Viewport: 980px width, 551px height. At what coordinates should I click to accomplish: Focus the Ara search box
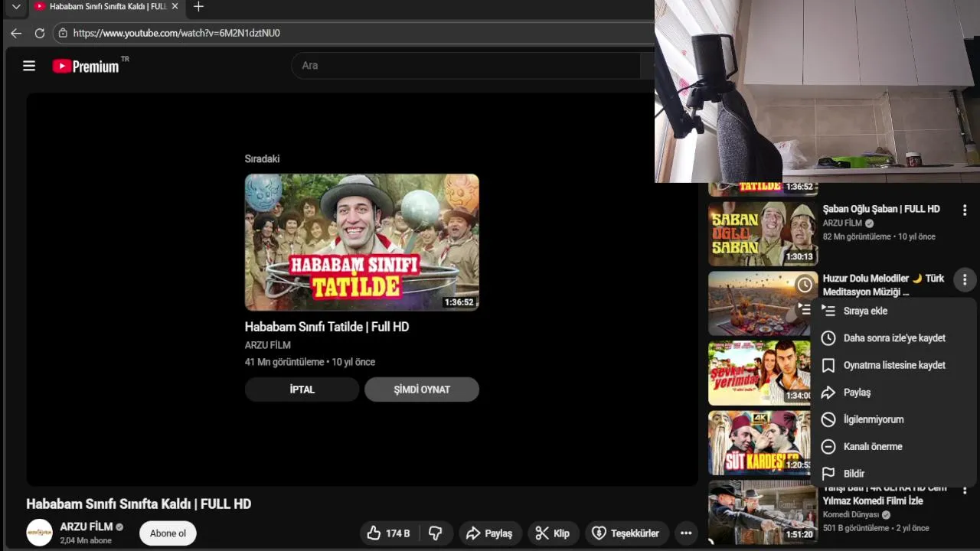pos(465,66)
